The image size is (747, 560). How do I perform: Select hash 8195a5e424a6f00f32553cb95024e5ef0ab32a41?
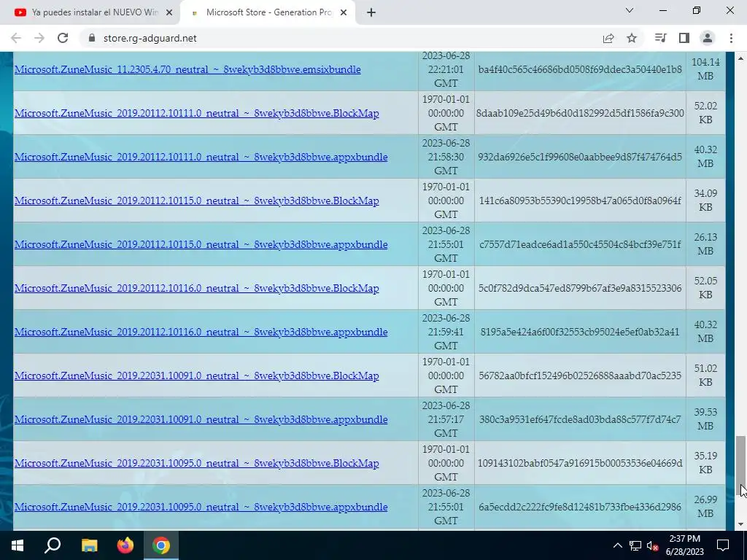coord(580,332)
